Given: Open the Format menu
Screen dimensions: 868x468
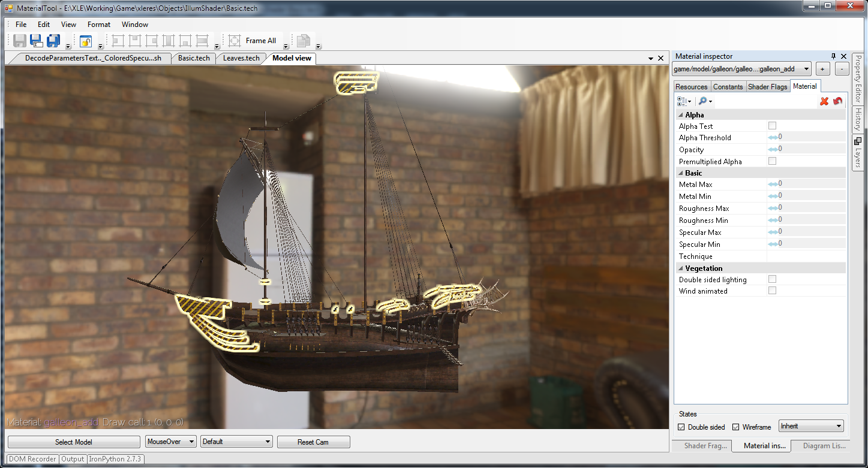Looking at the screenshot, I should tap(99, 25).
